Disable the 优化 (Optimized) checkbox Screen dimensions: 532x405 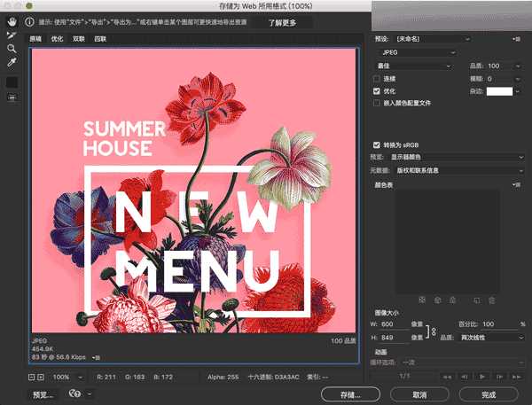pyautogui.click(x=377, y=91)
